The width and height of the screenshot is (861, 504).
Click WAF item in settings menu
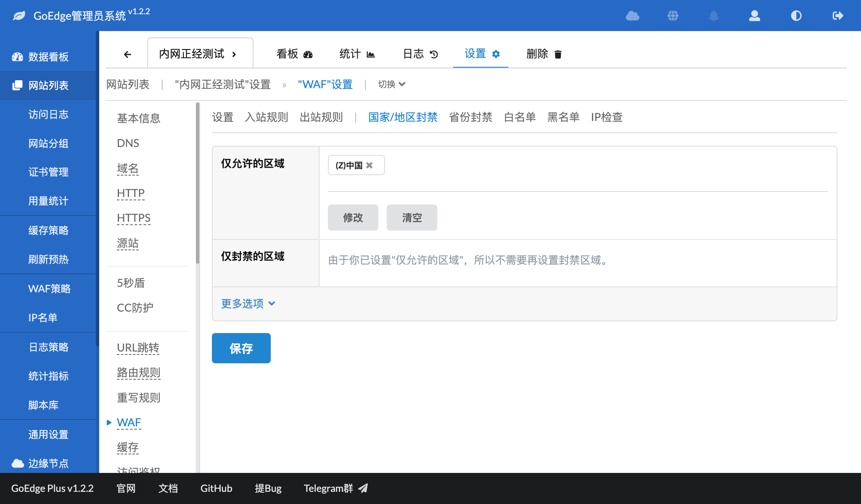coord(129,423)
